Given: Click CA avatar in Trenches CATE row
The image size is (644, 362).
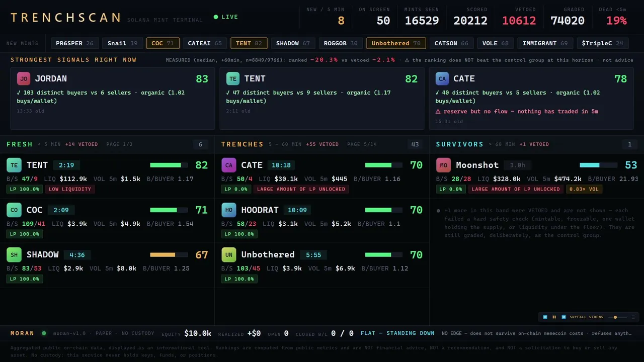Looking at the screenshot, I should tap(229, 165).
